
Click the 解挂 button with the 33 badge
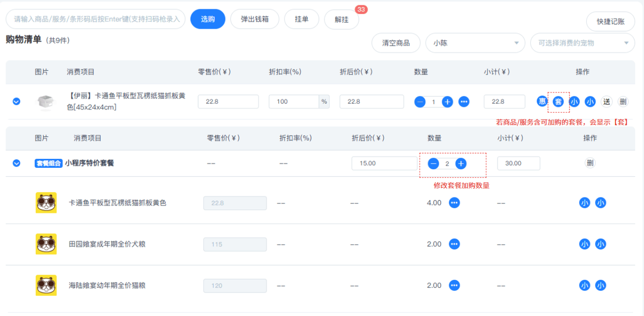click(x=342, y=20)
